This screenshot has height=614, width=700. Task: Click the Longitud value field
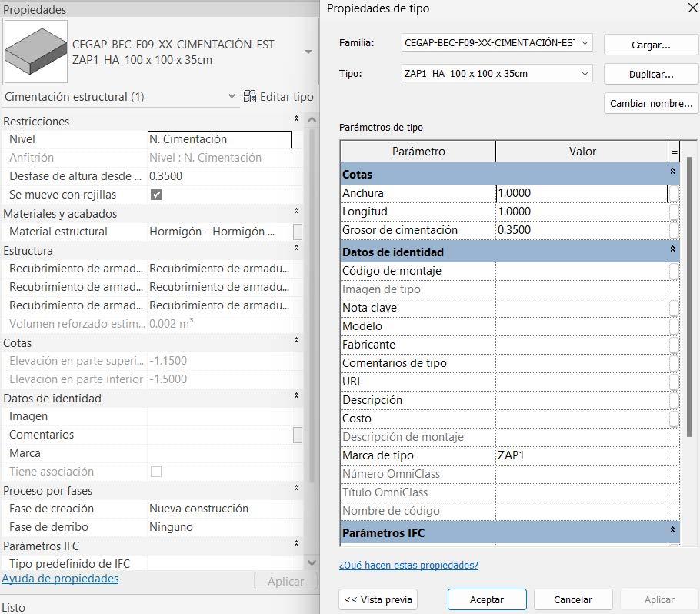(x=582, y=212)
